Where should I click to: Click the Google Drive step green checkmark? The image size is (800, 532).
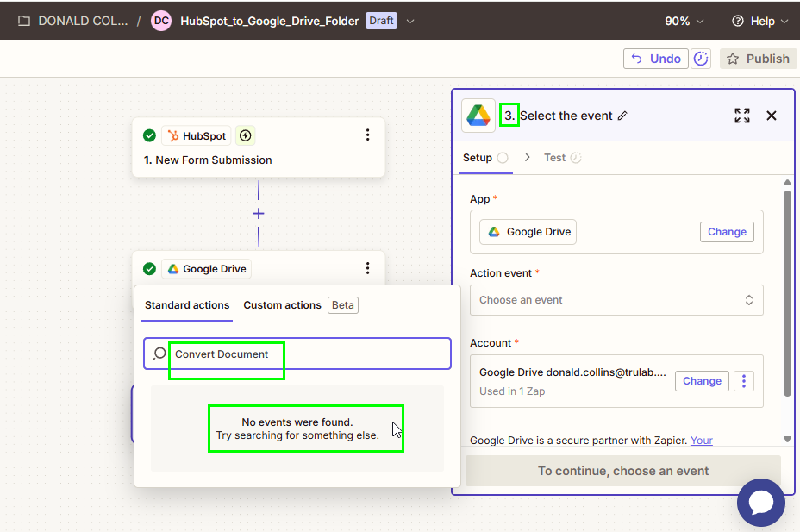[149, 269]
